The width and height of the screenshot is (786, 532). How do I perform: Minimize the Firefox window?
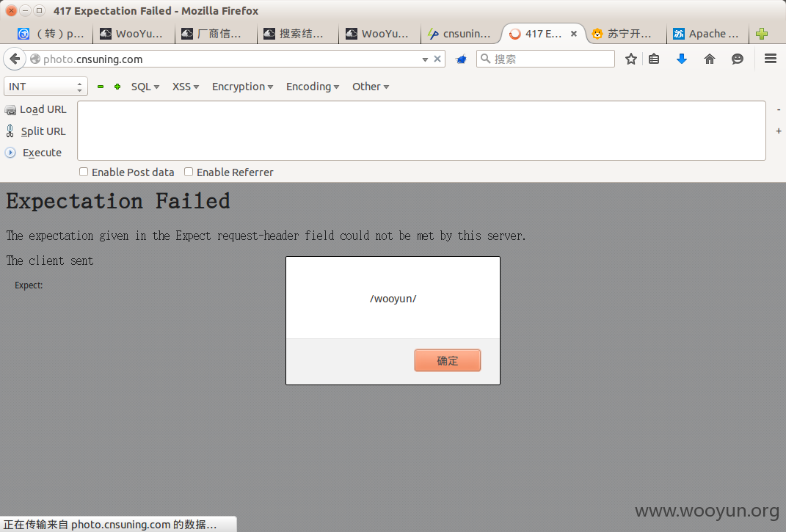(x=25, y=10)
